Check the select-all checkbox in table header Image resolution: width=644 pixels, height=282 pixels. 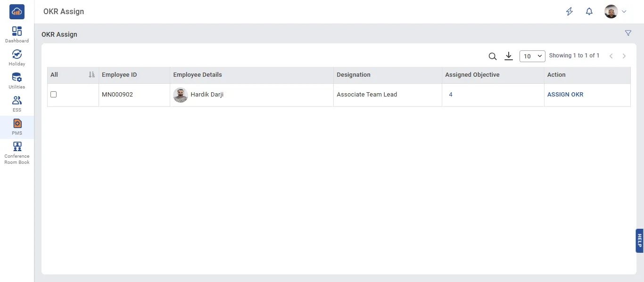[53, 74]
